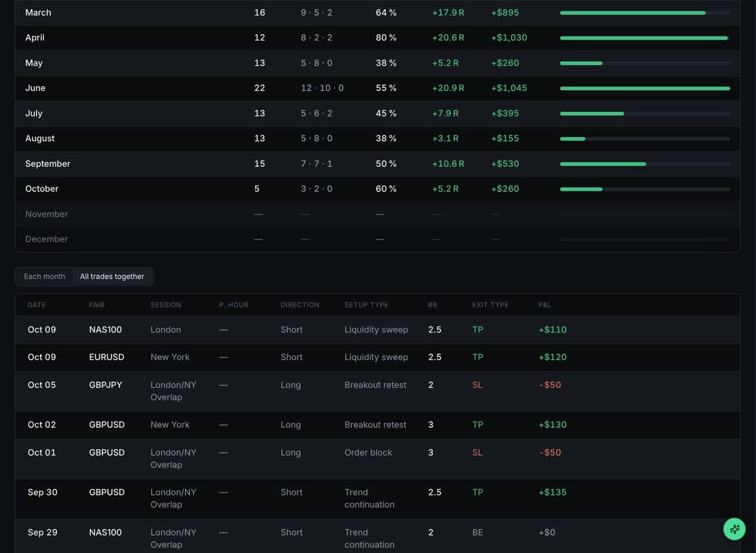Click Order block setup type

pos(368,453)
